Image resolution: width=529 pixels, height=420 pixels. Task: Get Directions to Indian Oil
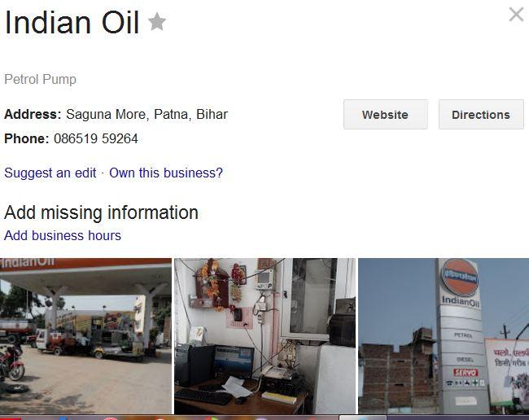(481, 115)
